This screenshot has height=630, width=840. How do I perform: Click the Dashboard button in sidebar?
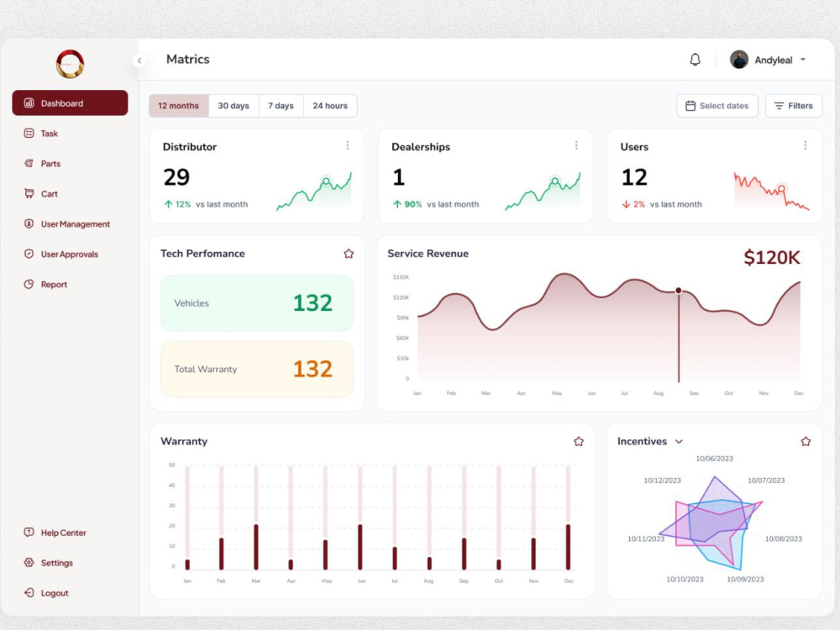[70, 102]
